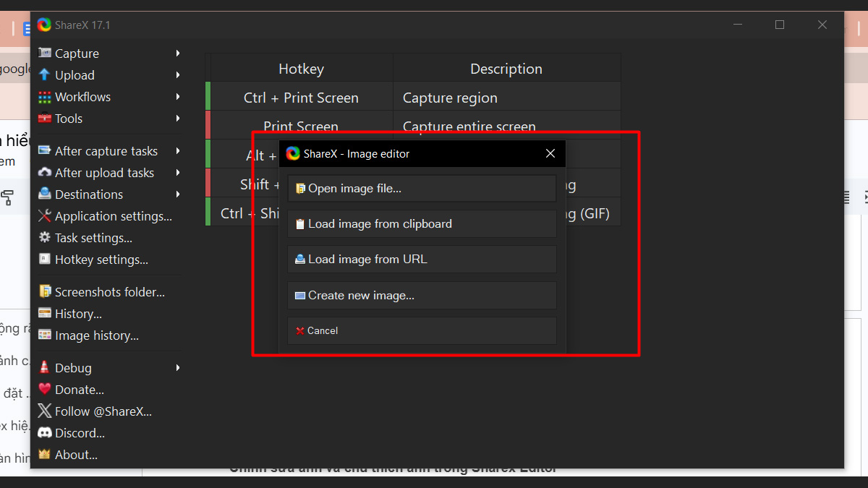This screenshot has width=868, height=488.
Task: Select the Capture region description cell
Action: 507,98
